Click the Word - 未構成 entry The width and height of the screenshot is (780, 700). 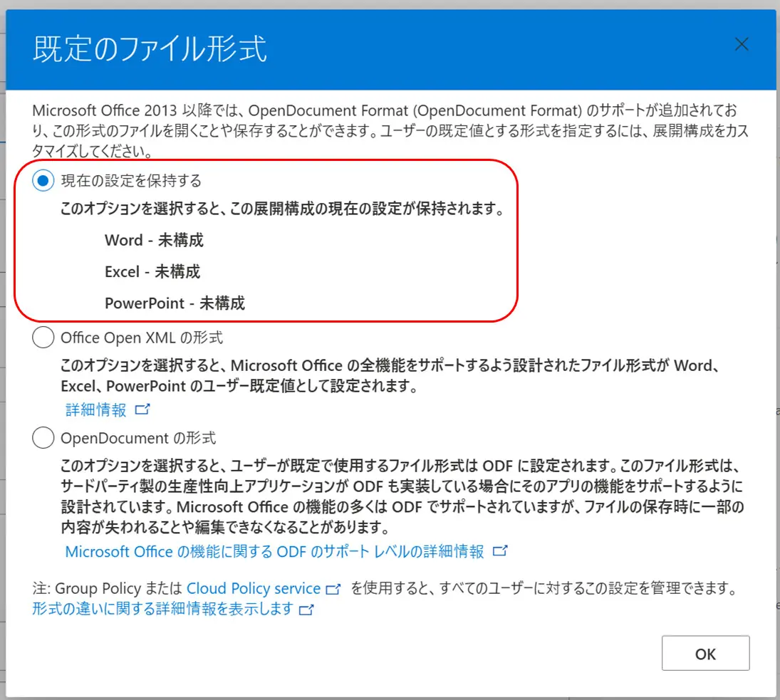pyautogui.click(x=154, y=240)
